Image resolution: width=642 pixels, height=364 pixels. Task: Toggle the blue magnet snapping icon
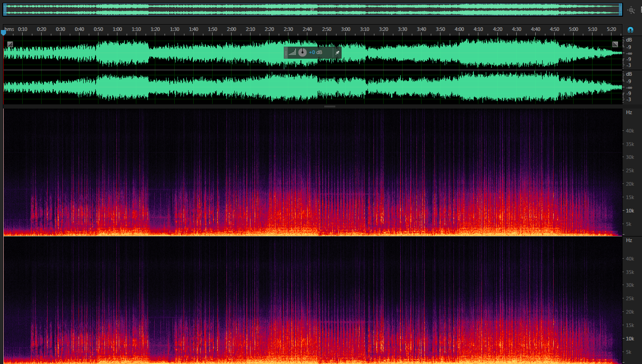click(x=631, y=29)
